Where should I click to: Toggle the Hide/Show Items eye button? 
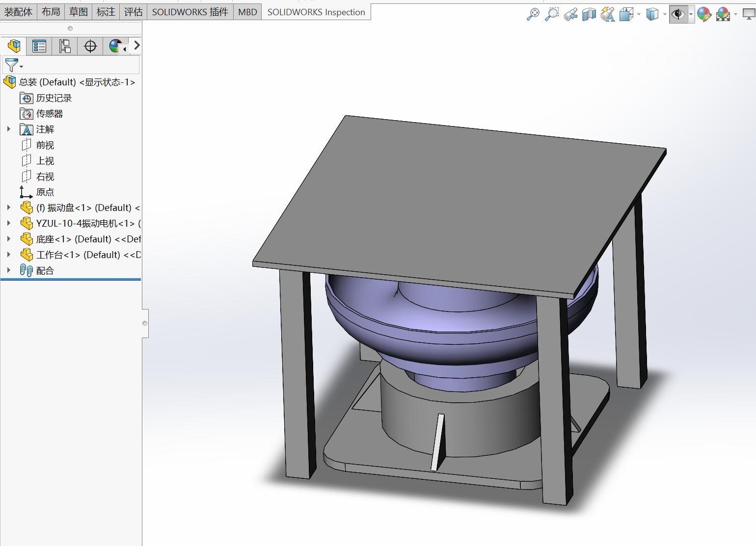click(678, 14)
